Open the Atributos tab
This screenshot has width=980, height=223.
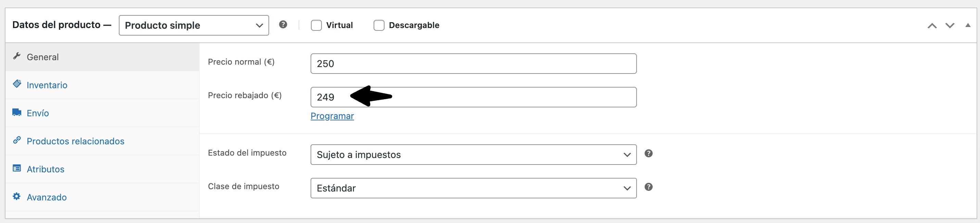(46, 169)
